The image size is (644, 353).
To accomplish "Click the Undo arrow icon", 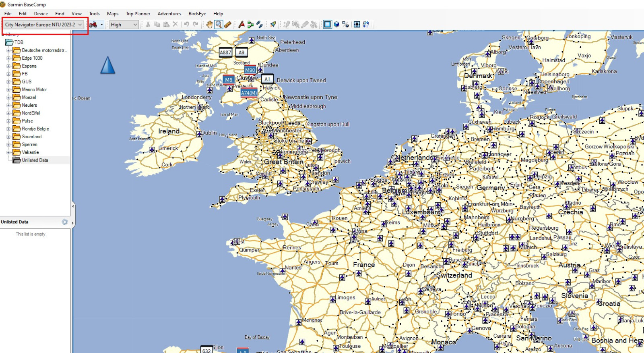I will 186,25.
